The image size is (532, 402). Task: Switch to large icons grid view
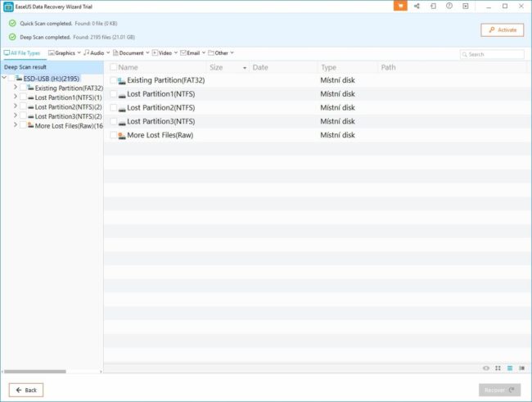(x=498, y=368)
